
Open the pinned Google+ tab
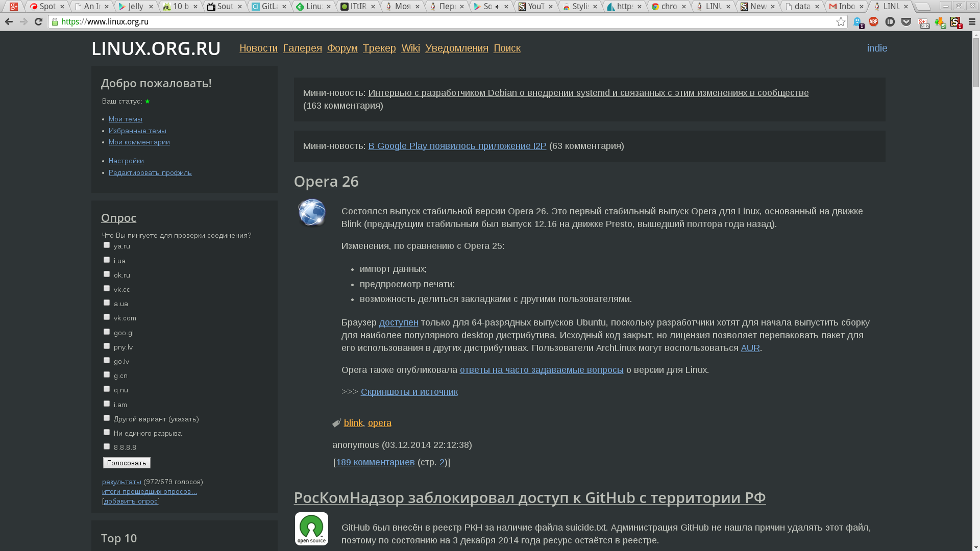point(14,7)
